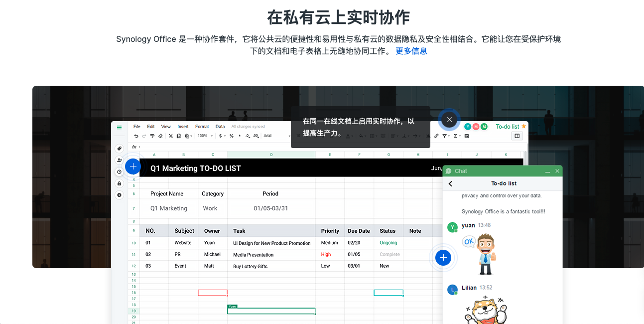Open version history clock icon in sidebar
Viewport: 644px width, 324px height.
tap(119, 172)
